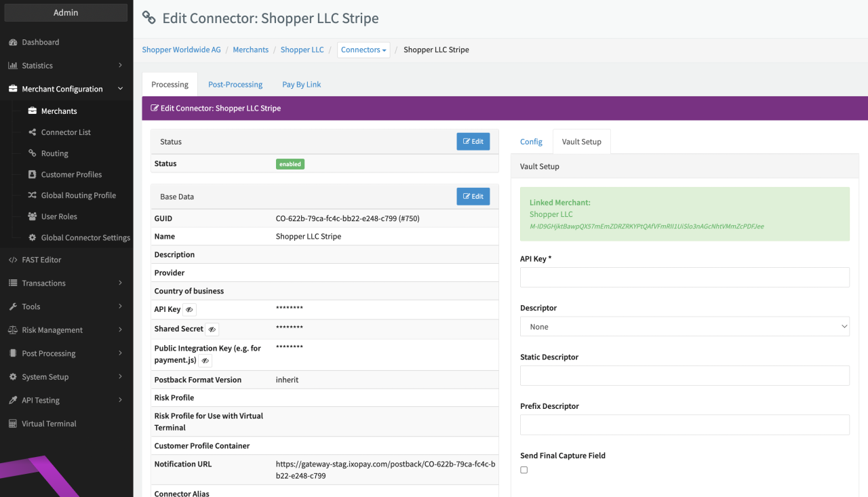This screenshot has width=868, height=497.
Task: Reveal the hidden API Key value
Action: [x=189, y=310]
